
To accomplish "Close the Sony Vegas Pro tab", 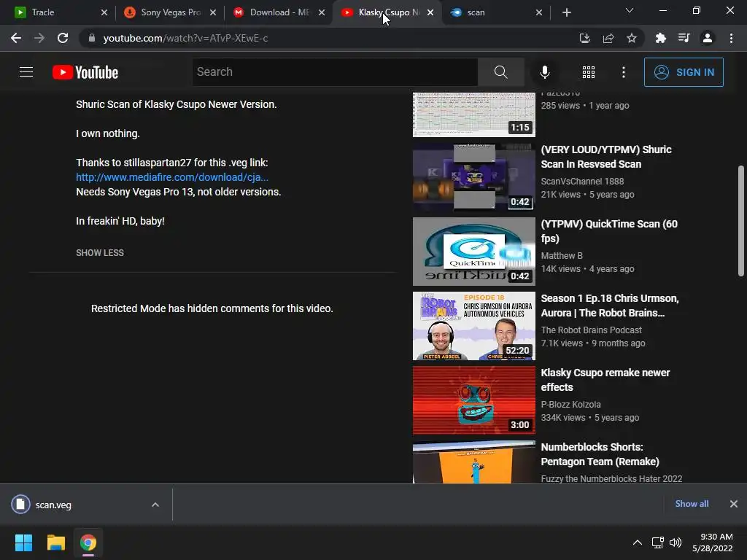I will pos(213,12).
